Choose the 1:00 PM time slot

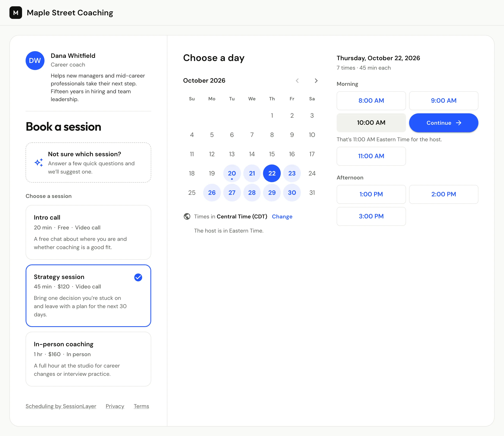(371, 194)
